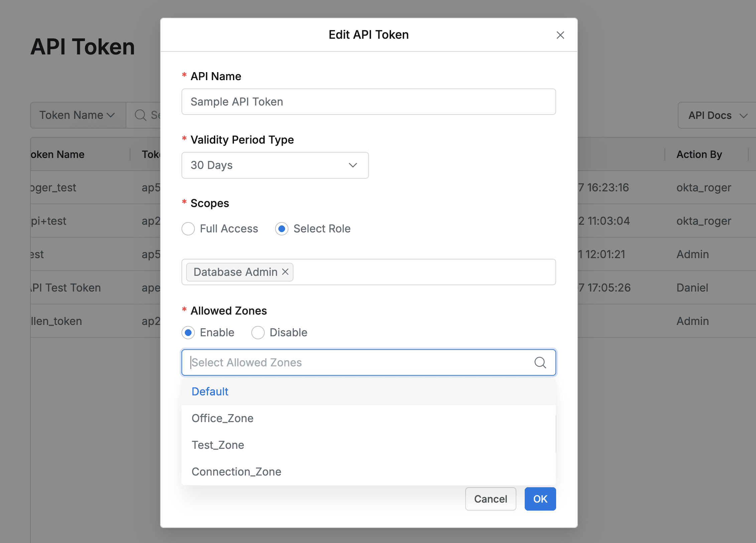
Task: Confirm changes with the OK button
Action: pos(540,499)
